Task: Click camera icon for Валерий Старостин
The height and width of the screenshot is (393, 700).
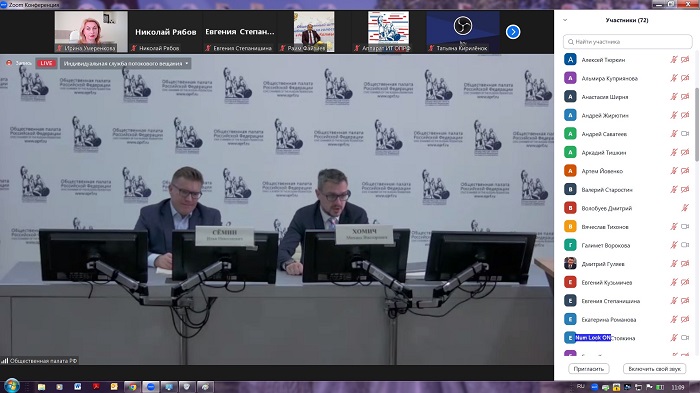Action: [685, 189]
